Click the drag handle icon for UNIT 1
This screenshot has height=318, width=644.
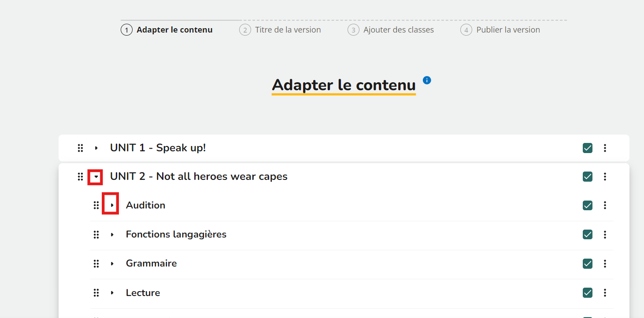tap(80, 148)
